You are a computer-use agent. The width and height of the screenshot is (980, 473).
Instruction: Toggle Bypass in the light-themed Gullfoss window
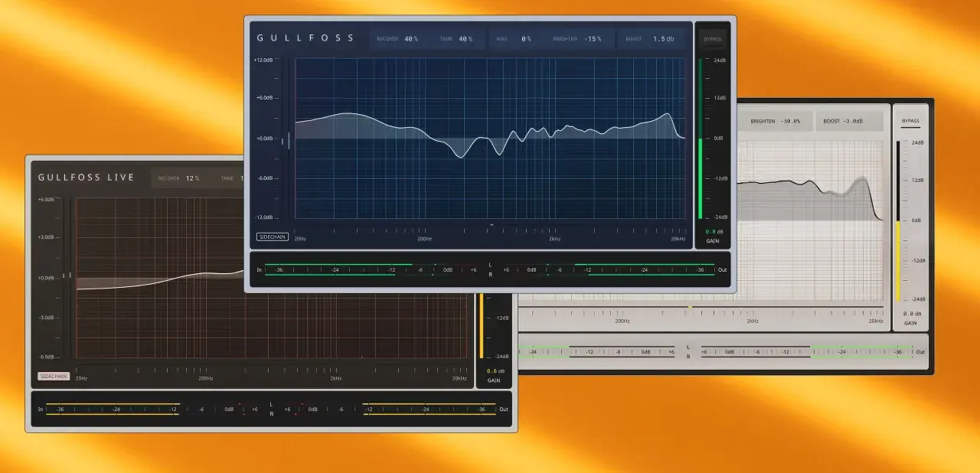coord(910,121)
